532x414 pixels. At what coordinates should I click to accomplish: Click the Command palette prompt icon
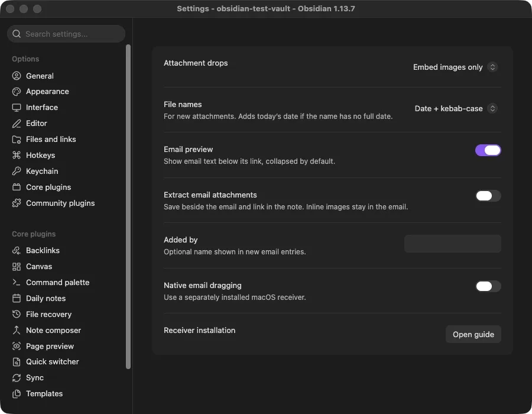[x=17, y=282]
